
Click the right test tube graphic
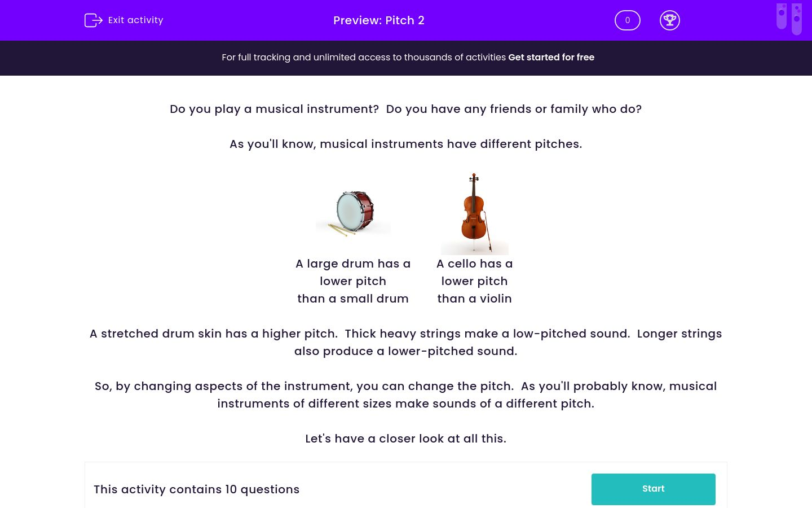pos(797,19)
